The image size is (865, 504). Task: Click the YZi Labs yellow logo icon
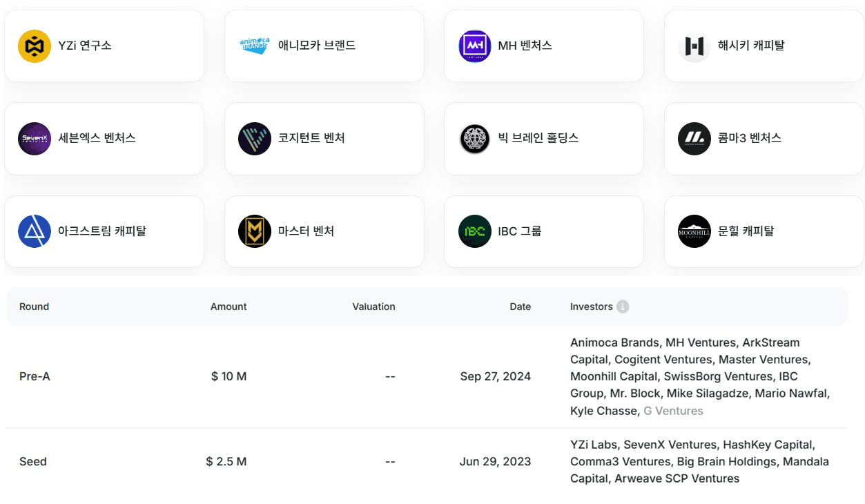coord(35,46)
